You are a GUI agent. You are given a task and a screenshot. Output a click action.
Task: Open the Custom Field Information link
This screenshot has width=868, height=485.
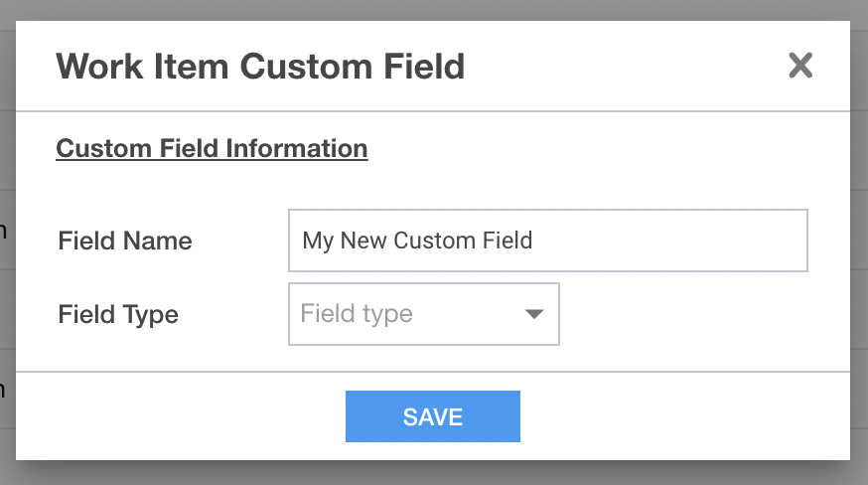tap(212, 148)
